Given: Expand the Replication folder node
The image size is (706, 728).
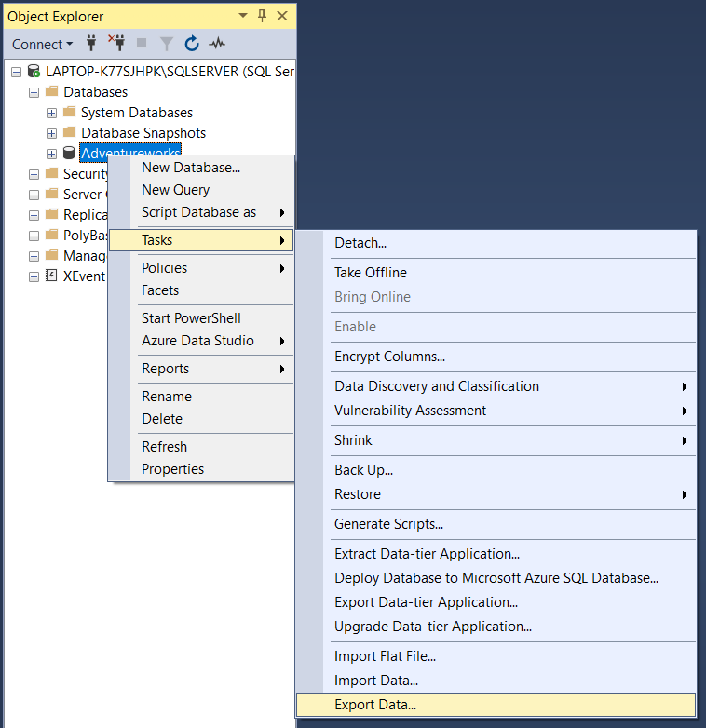Looking at the screenshot, I should point(34,215).
